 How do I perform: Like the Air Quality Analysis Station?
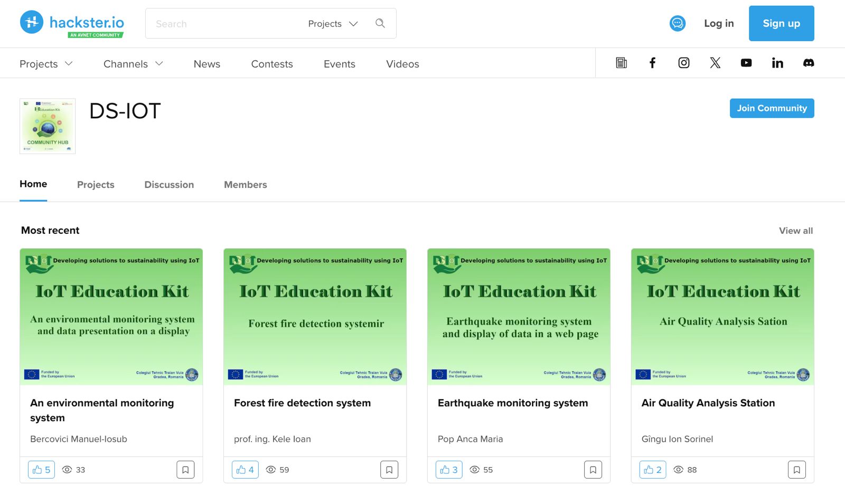point(653,470)
